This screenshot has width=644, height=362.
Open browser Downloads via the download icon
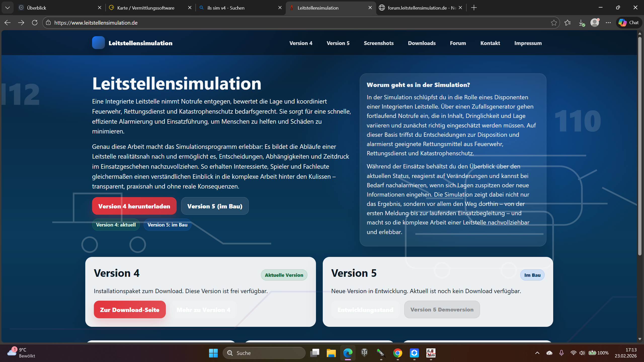coord(581,23)
